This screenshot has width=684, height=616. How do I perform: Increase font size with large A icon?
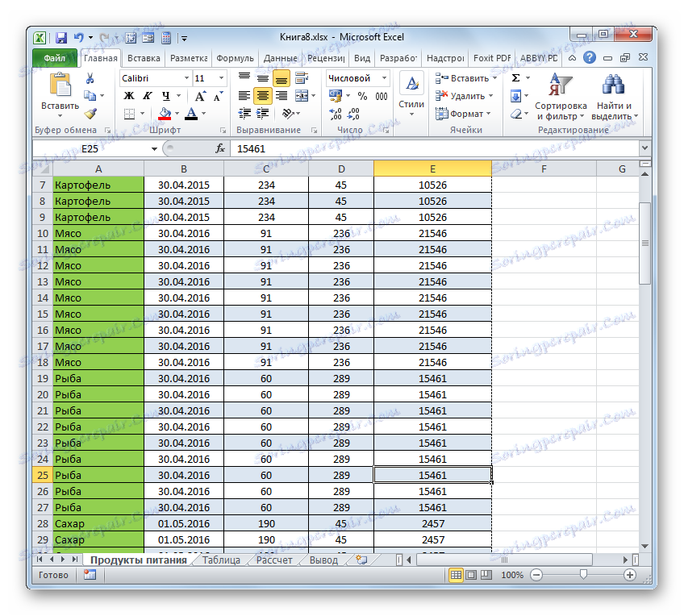(x=200, y=96)
